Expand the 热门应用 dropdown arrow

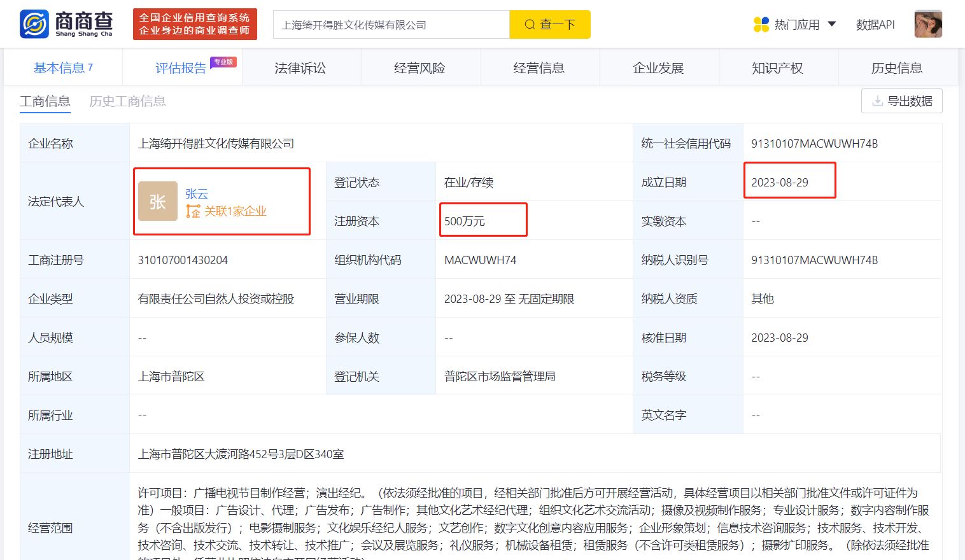pos(831,24)
